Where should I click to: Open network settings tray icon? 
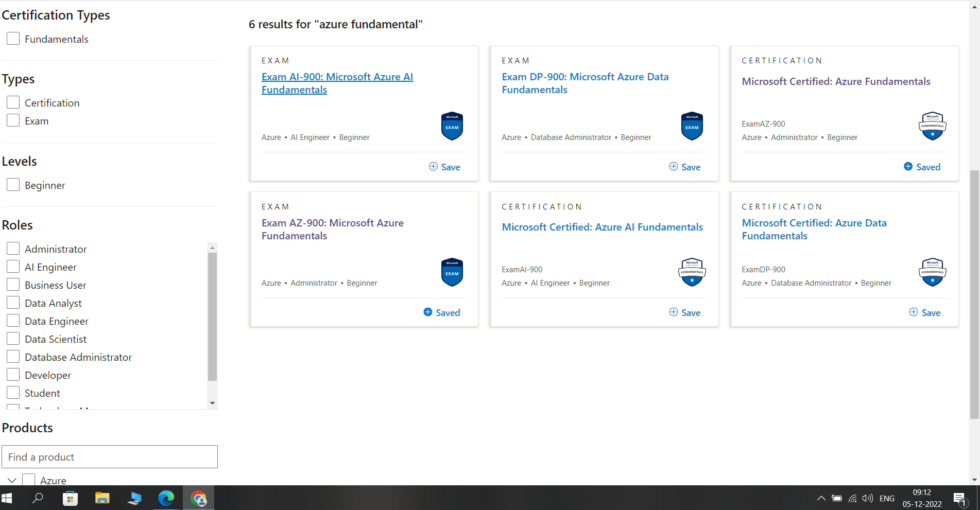(x=852, y=498)
